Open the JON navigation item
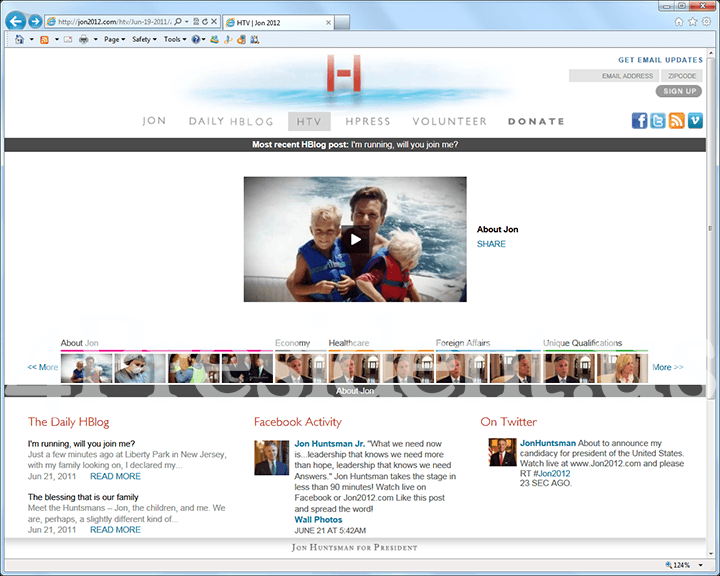 point(154,121)
